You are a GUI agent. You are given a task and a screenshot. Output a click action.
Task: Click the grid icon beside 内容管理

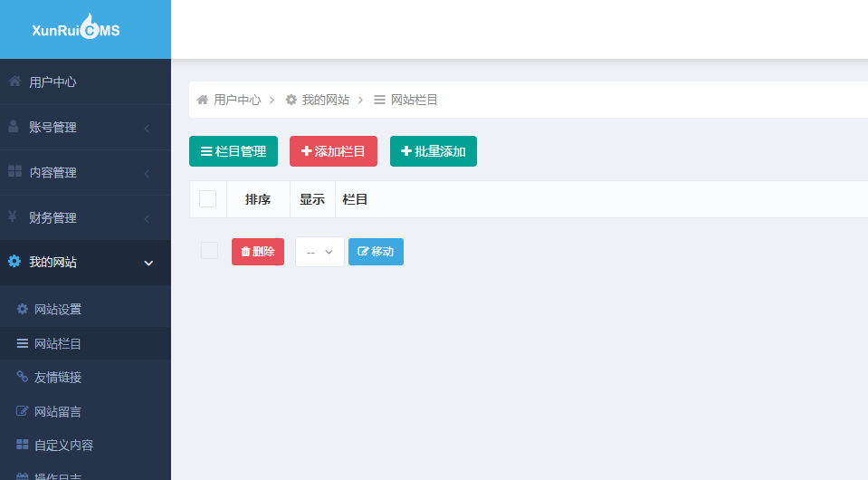[x=15, y=172]
